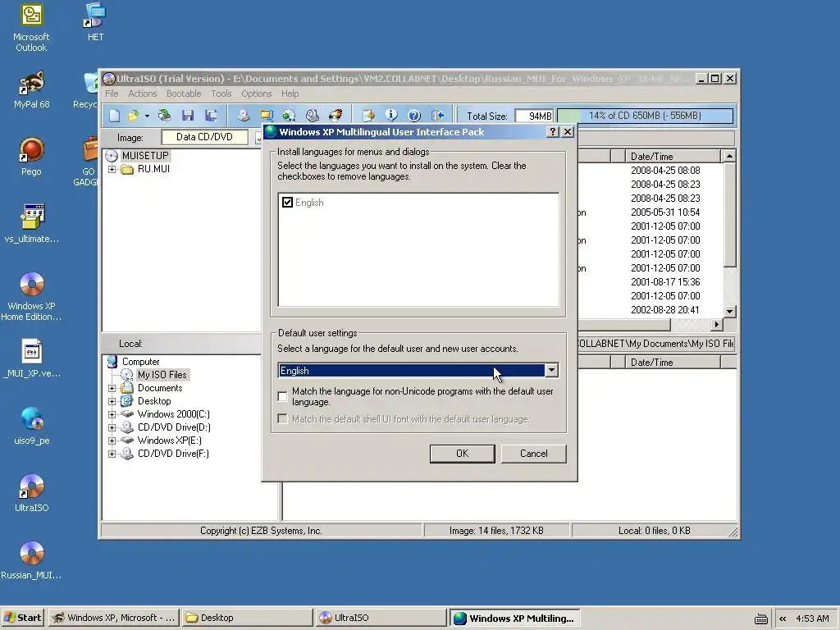
Task: Click the Date/Time column header in image list
Action: [673, 157]
